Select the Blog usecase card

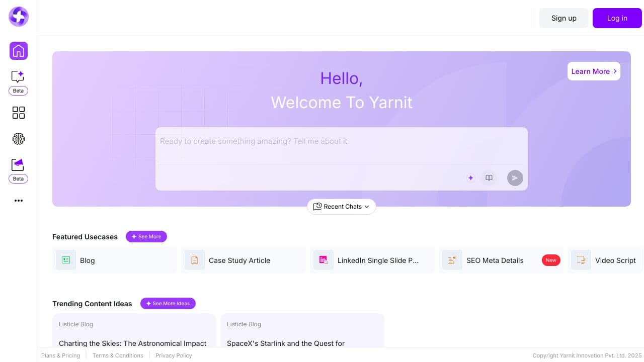(115, 260)
